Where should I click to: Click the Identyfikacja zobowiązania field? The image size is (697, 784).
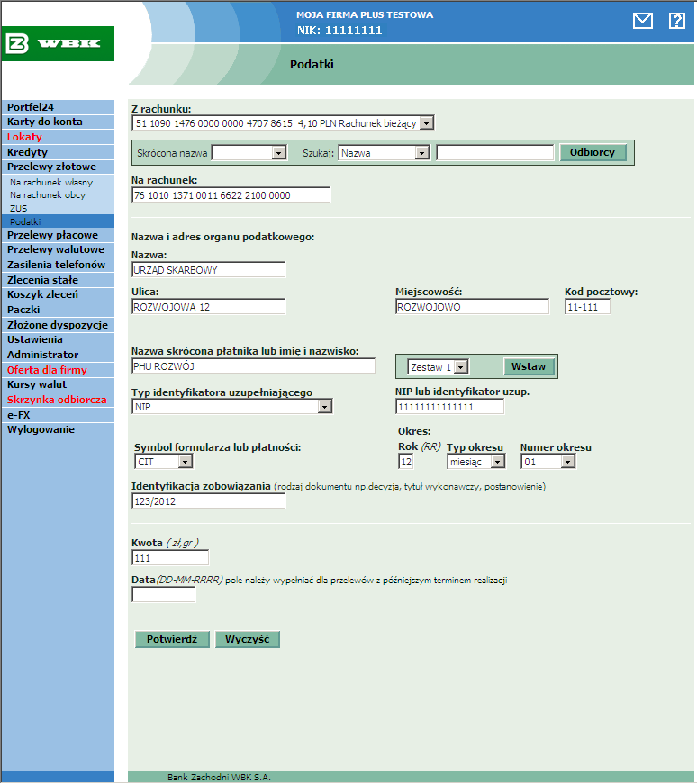(208, 501)
